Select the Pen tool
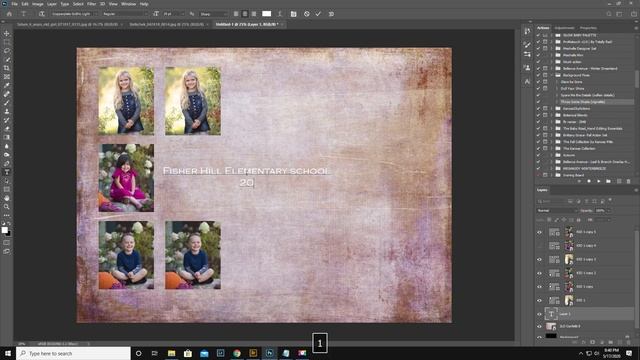Viewport: 640px width, 360px height. 7,163
